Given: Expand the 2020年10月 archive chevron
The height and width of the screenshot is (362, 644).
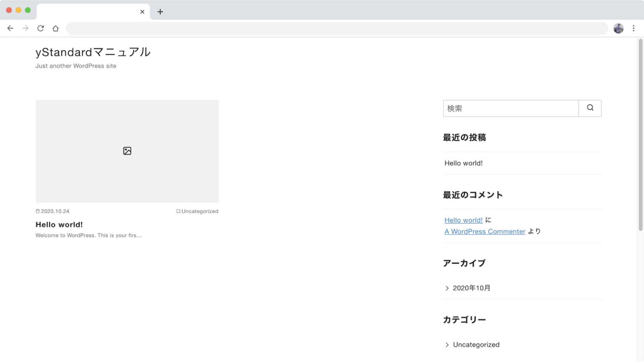Looking at the screenshot, I should click(x=447, y=288).
